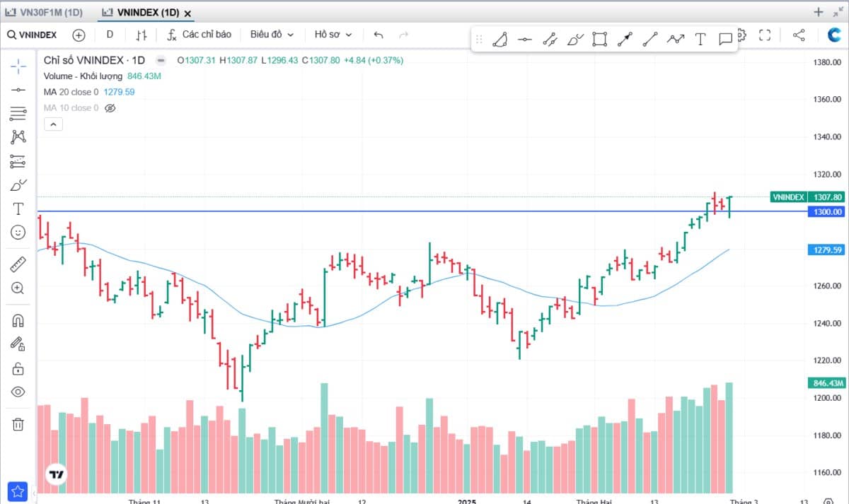Toggle hide all drawings eye
The height and width of the screenshot is (504, 849).
[x=18, y=392]
